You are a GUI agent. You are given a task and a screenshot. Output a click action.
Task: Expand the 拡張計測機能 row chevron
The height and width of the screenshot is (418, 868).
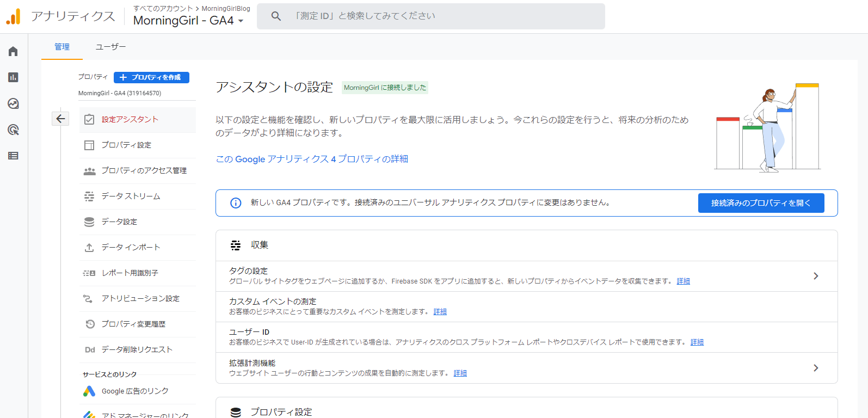(816, 368)
